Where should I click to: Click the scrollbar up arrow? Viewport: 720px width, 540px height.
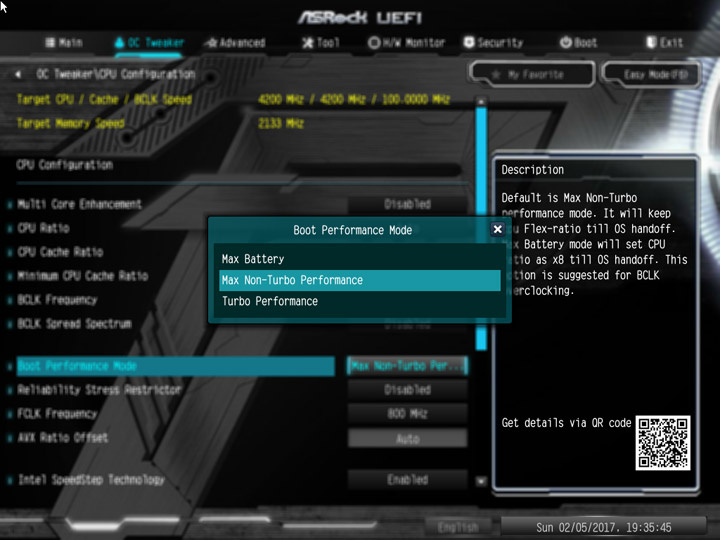(x=481, y=101)
